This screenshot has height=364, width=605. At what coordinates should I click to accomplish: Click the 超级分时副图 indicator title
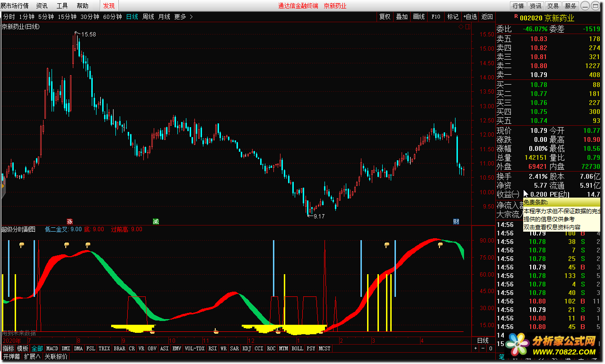(18, 229)
